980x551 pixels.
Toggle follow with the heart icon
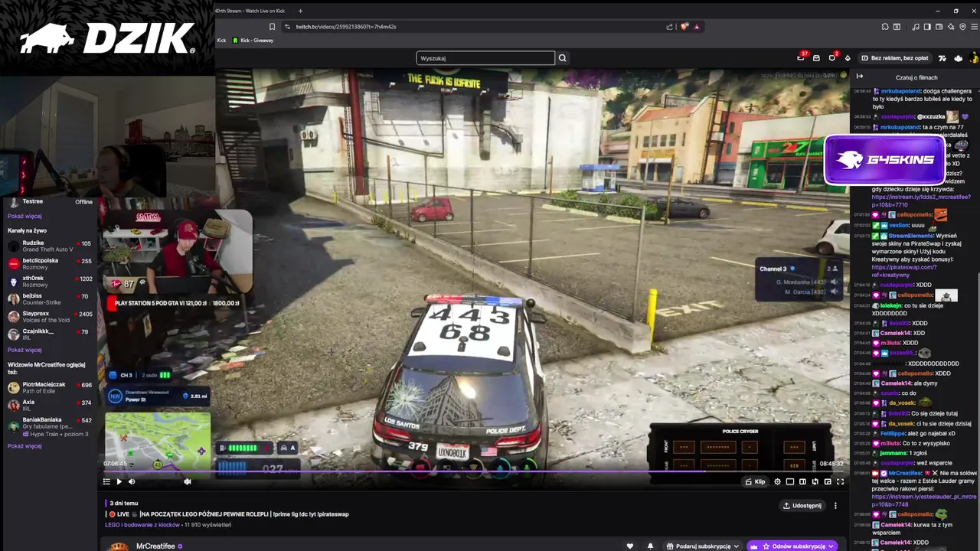[x=630, y=546]
